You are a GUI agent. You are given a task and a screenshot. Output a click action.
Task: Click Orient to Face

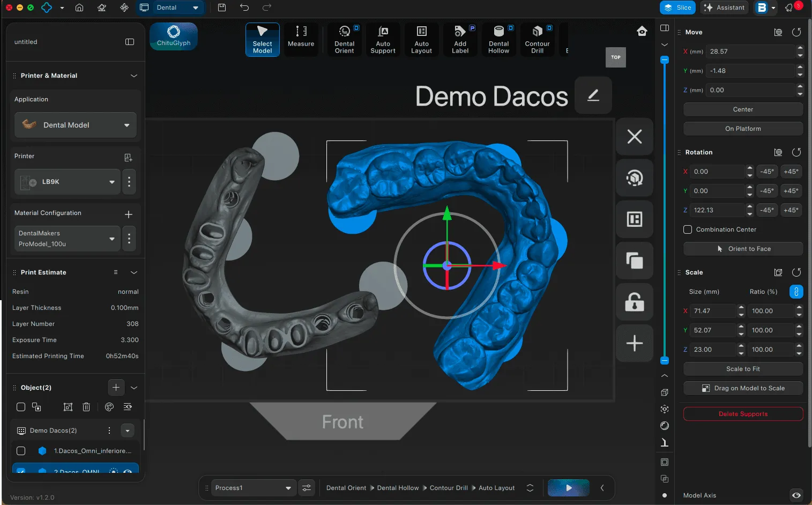(743, 249)
